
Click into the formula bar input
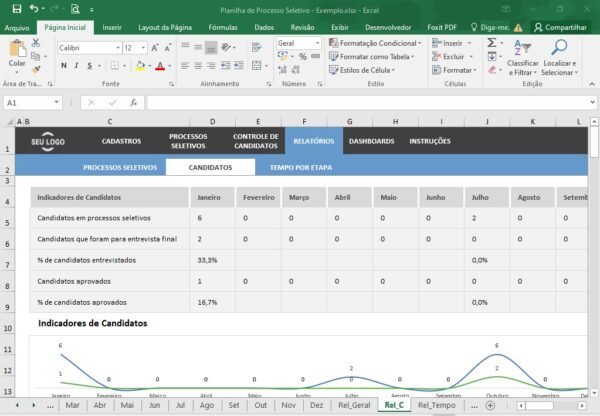(367, 103)
